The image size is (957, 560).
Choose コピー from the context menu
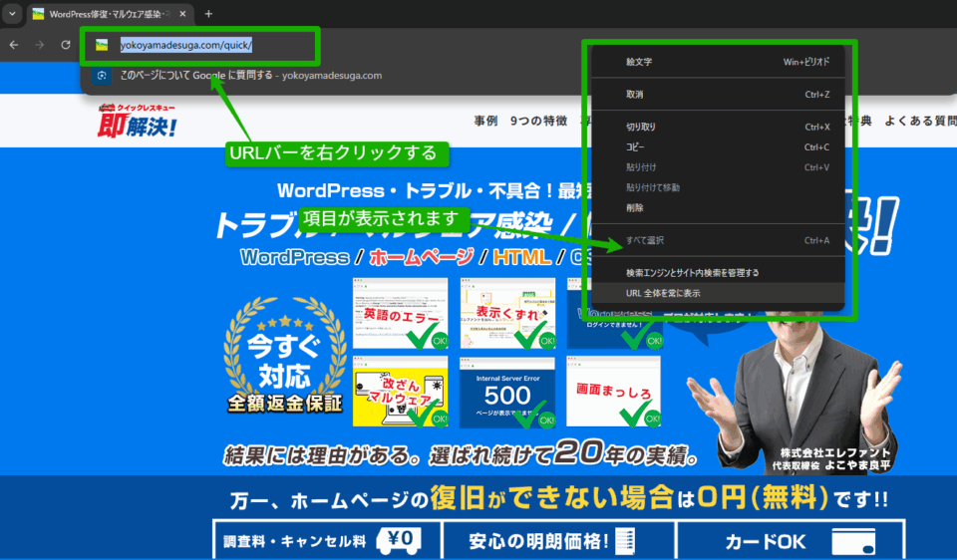click(x=718, y=147)
